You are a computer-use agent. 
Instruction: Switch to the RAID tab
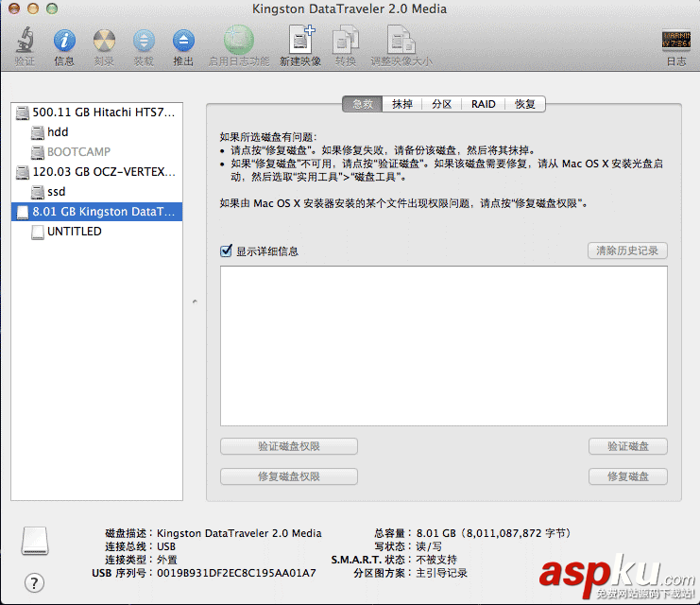(x=483, y=104)
